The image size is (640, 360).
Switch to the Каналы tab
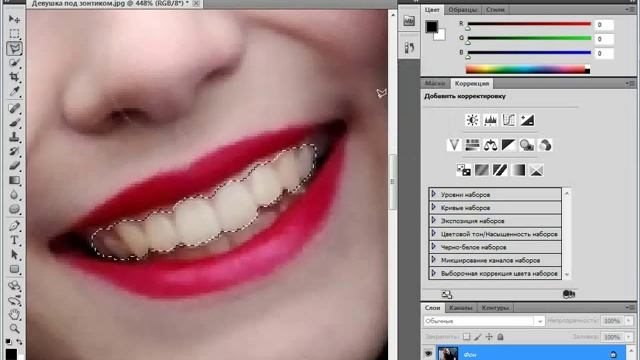pyautogui.click(x=460, y=308)
